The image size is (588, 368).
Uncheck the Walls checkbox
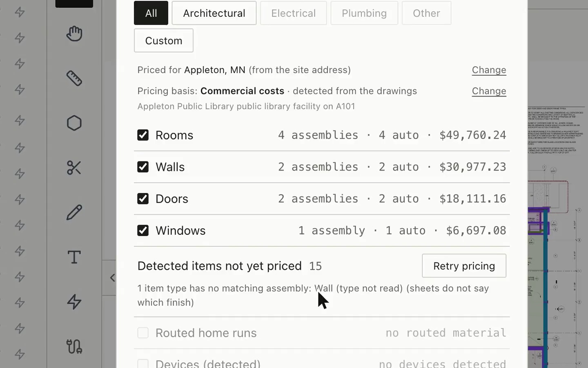pyautogui.click(x=143, y=167)
